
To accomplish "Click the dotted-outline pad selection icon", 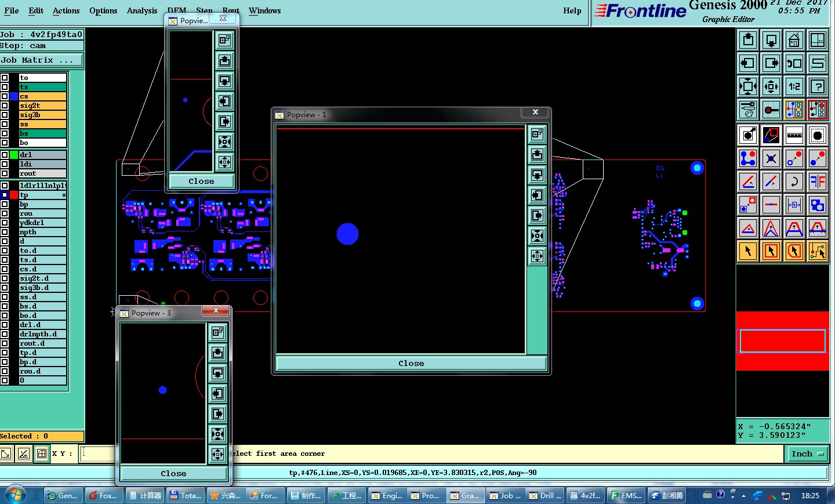I will tap(818, 136).
